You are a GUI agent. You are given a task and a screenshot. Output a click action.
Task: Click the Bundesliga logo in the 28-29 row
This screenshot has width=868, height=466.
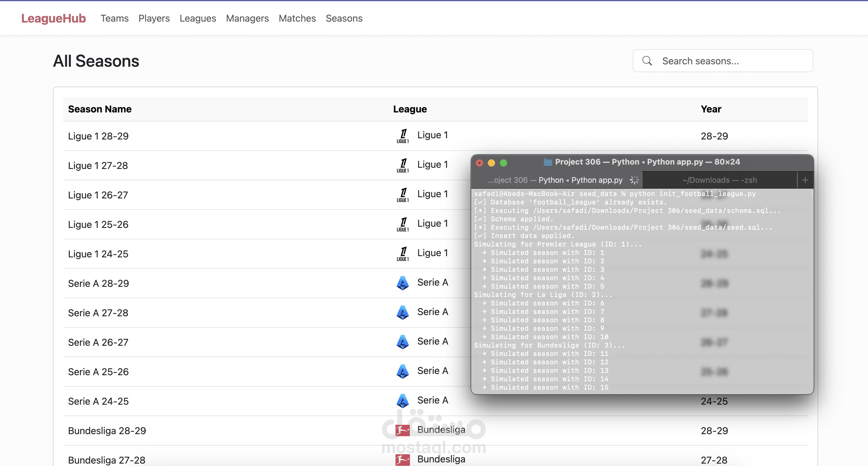coord(403,430)
